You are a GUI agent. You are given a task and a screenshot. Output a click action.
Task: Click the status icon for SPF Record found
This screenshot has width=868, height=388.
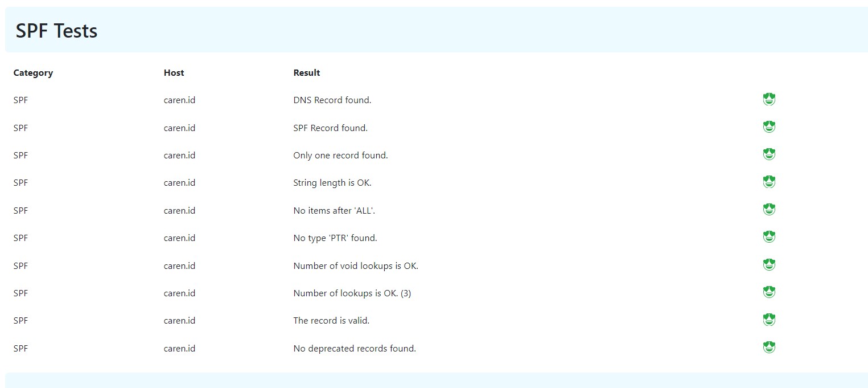pos(769,127)
